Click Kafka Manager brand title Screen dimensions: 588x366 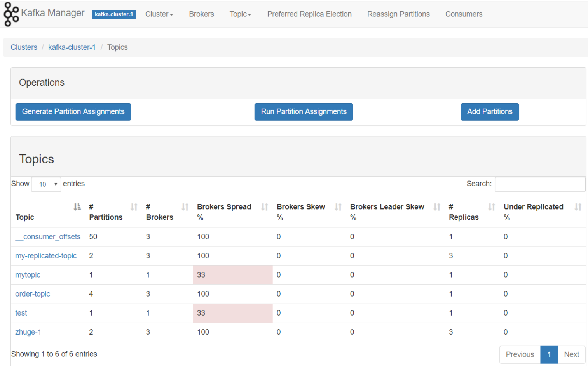tap(52, 13)
